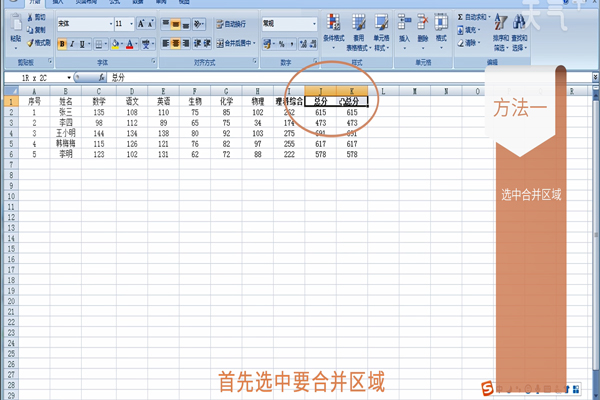Click the Increase Indent icon
The height and width of the screenshot is (400, 600).
(207, 43)
